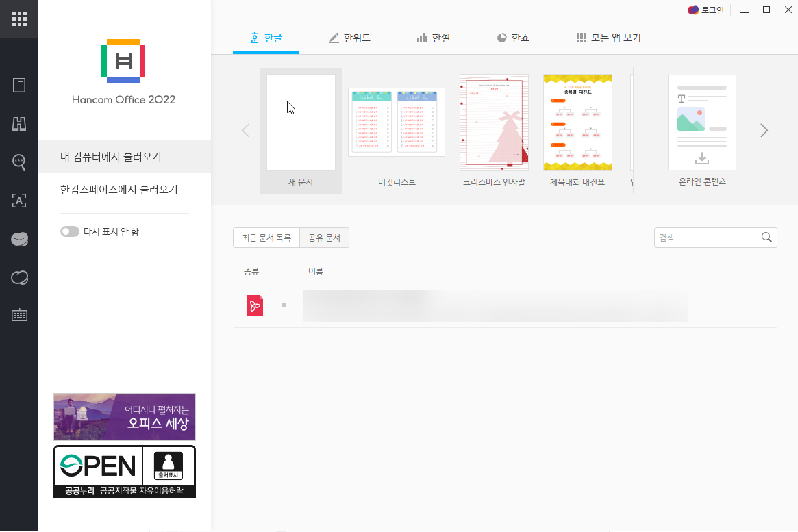
Task: Click the Hancom tools icon in sidebar
Action: [18, 123]
